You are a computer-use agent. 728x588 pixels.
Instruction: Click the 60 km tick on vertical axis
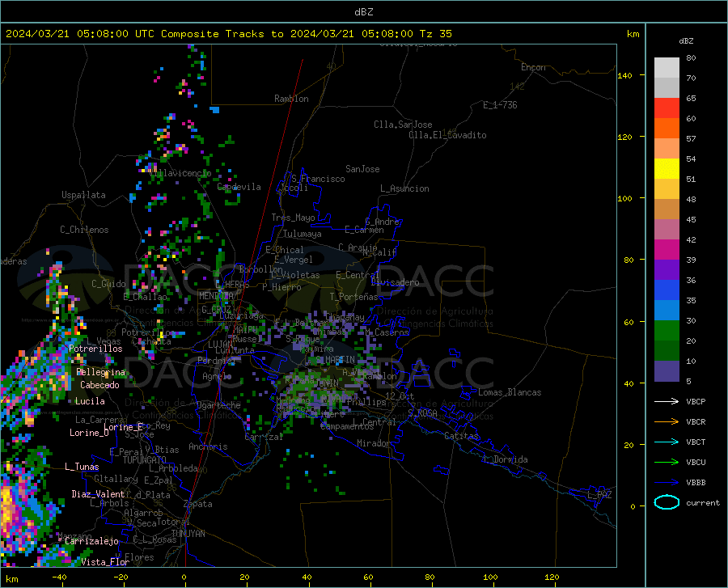click(629, 322)
